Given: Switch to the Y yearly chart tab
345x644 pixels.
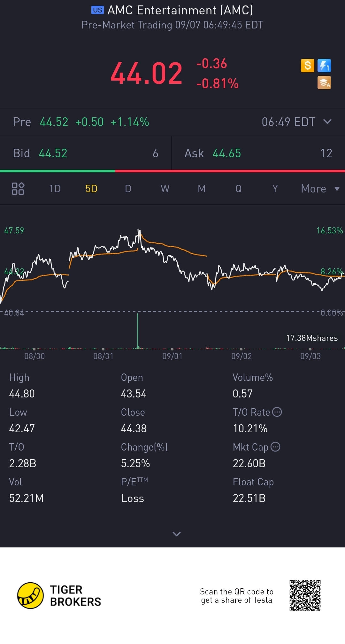Looking at the screenshot, I should pos(275,189).
